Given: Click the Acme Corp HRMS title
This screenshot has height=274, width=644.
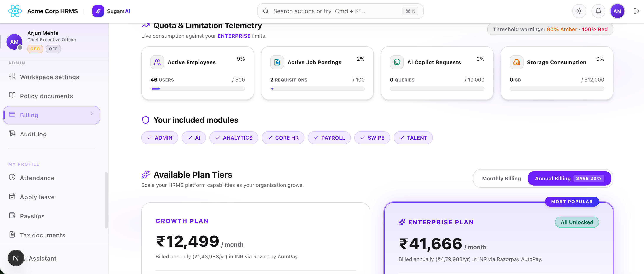Looking at the screenshot, I should 53,11.
